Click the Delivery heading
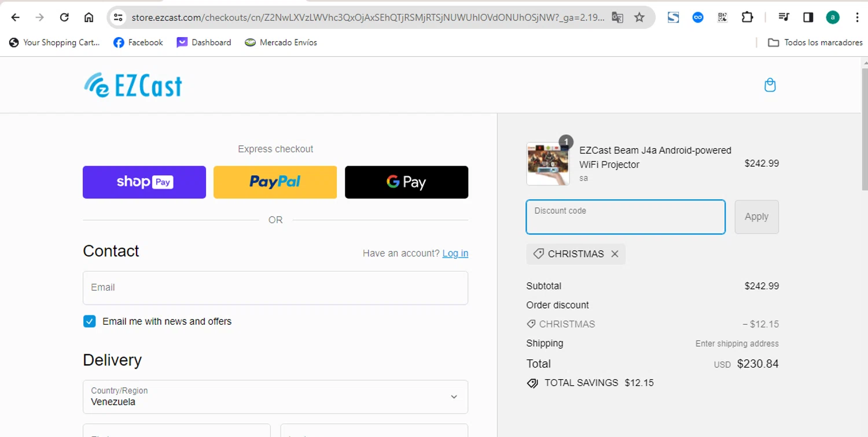This screenshot has height=437, width=868. [x=112, y=360]
